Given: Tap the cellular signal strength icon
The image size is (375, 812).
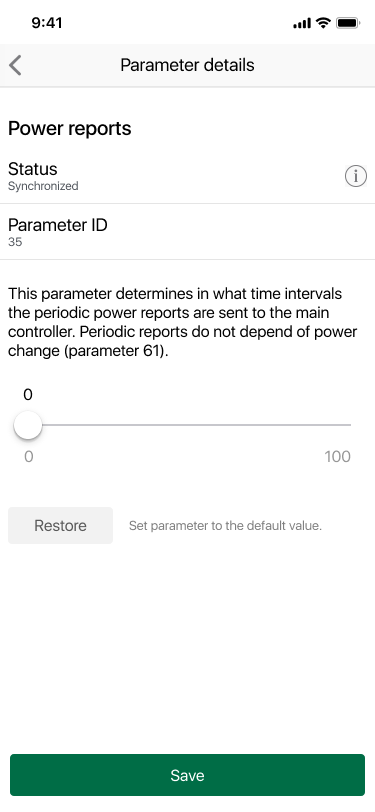Looking at the screenshot, I should (302, 23).
